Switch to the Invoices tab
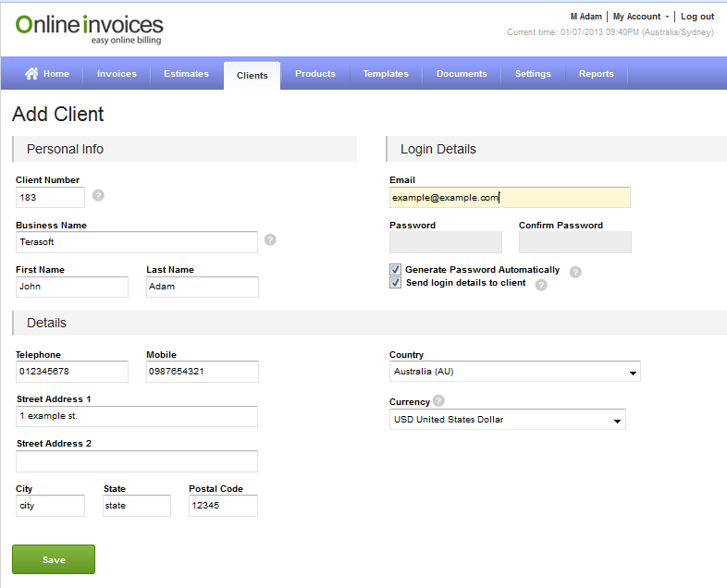This screenshot has height=588, width=727. [x=117, y=74]
